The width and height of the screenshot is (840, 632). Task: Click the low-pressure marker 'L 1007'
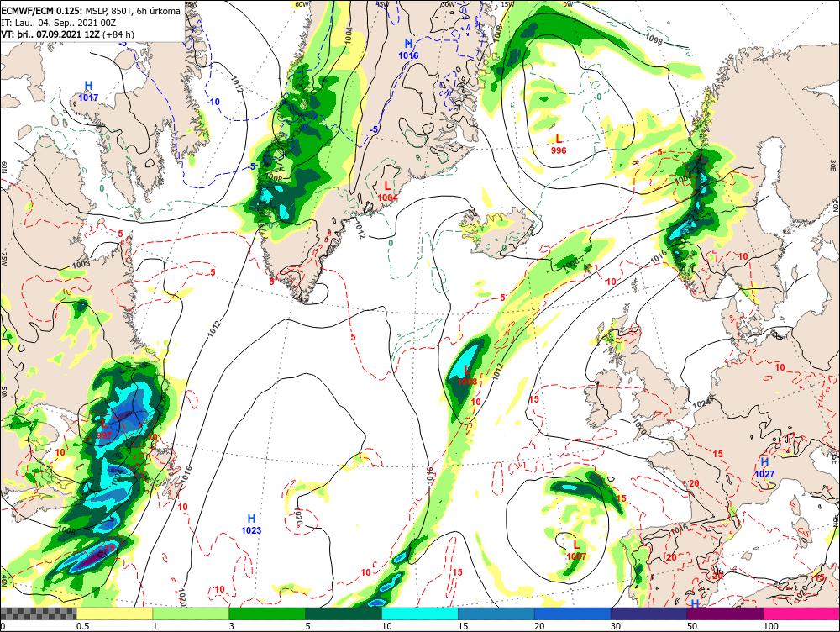pos(576,550)
